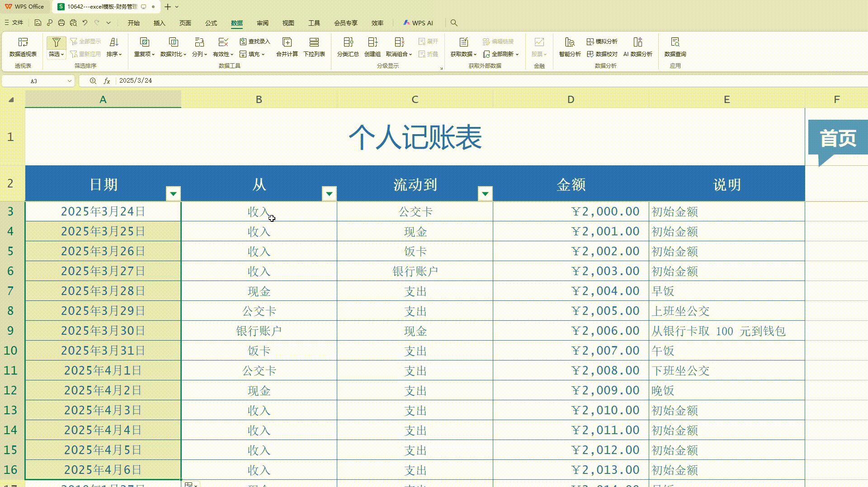Image resolution: width=868 pixels, height=487 pixels.
Task: Switch to the 插入 tab
Action: coord(159,23)
